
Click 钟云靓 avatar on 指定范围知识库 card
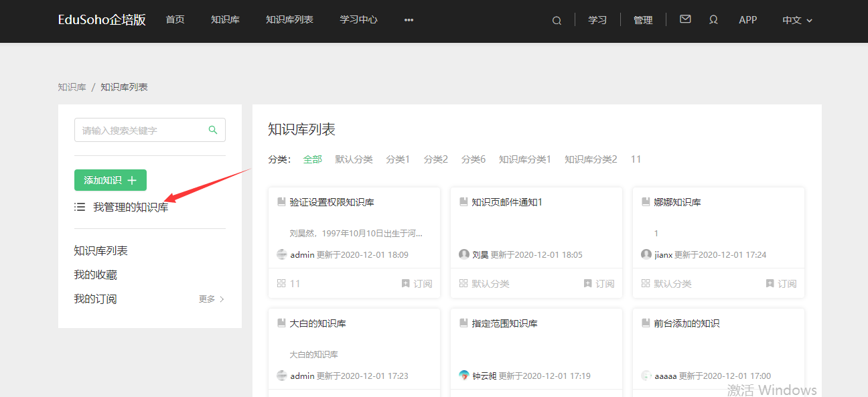pyautogui.click(x=464, y=376)
